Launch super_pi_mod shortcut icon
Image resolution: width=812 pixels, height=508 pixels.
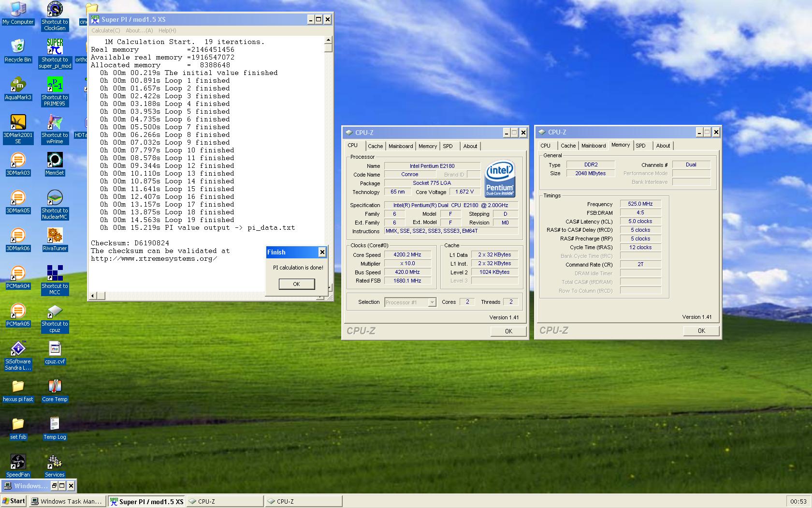pos(55,54)
